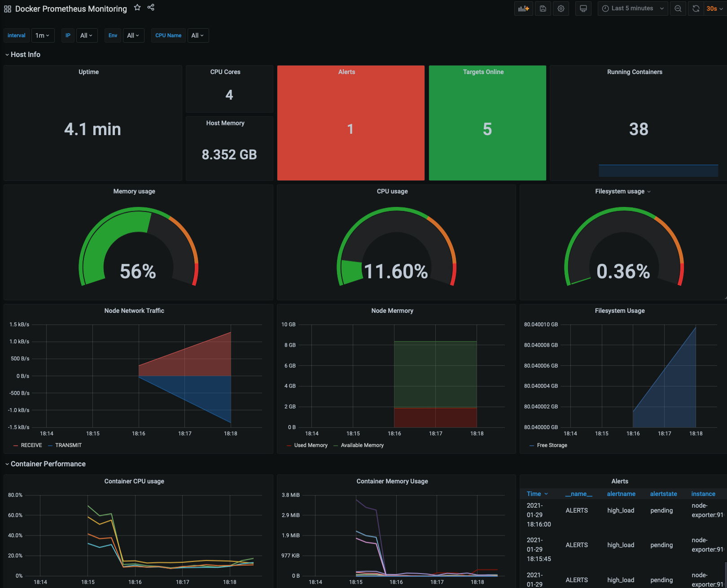The width and height of the screenshot is (727, 588).
Task: Star the Docker Prometheus Monitoring dashboard
Action: point(137,8)
